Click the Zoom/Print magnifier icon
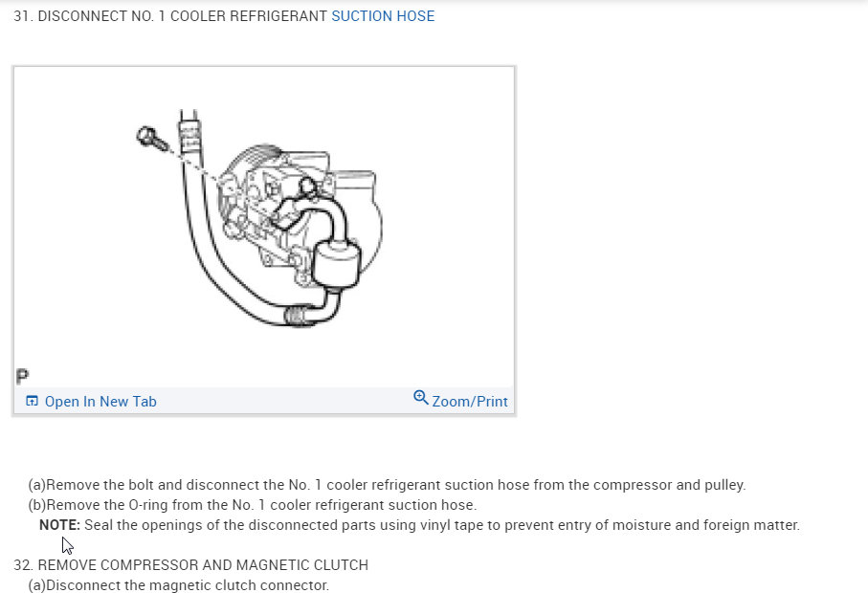 click(x=420, y=397)
